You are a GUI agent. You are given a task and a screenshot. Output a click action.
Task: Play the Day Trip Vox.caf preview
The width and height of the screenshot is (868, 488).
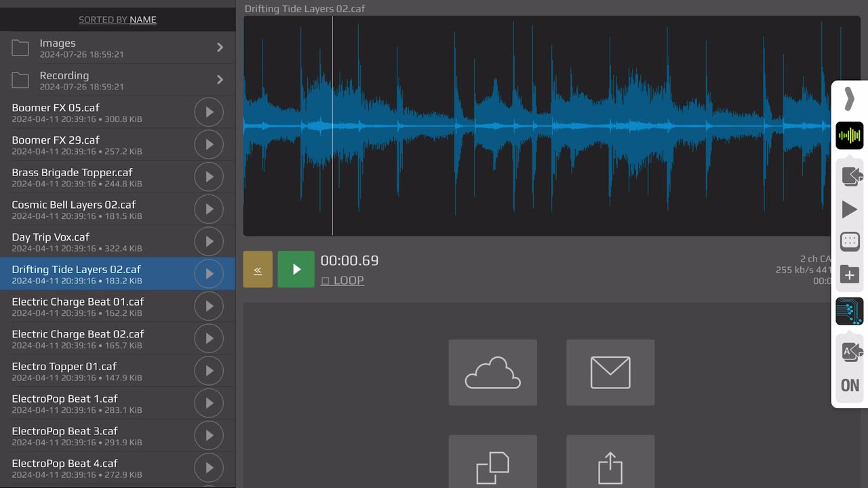[x=209, y=241]
